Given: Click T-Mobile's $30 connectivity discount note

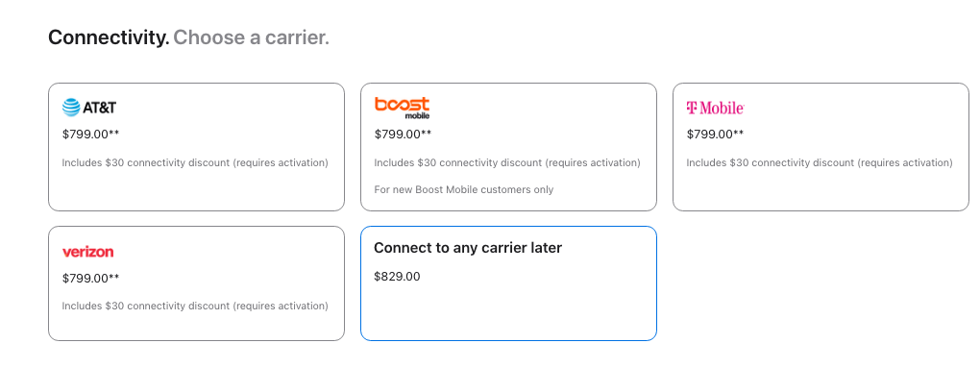Looking at the screenshot, I should pos(820,163).
